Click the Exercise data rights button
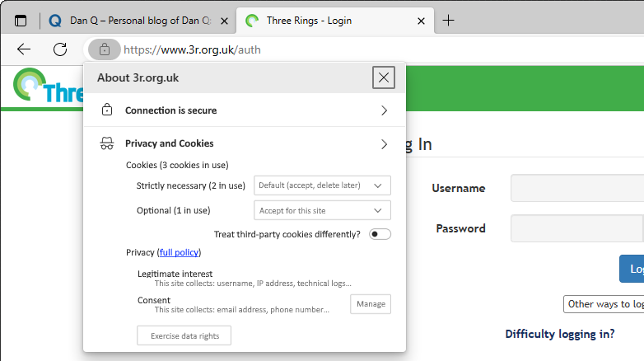 pyautogui.click(x=184, y=335)
